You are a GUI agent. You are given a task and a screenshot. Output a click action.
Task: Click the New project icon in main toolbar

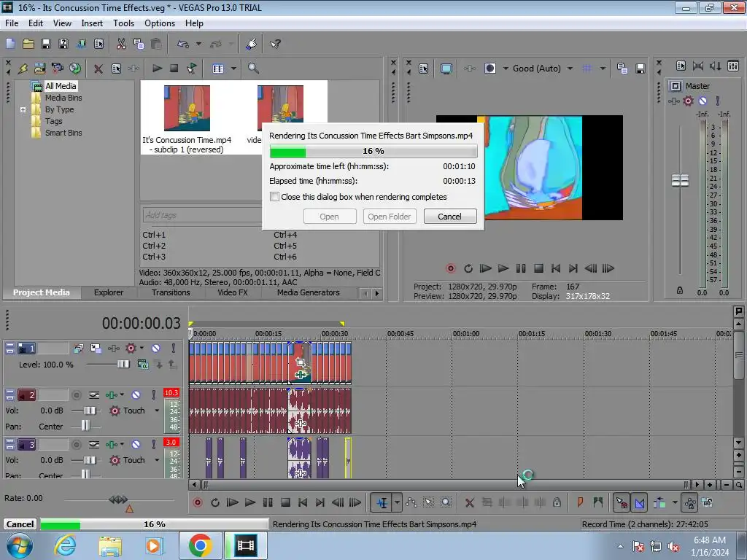click(10, 44)
